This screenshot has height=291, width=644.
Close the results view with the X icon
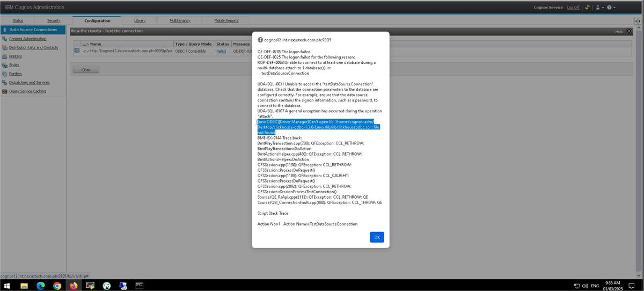pos(630,31)
